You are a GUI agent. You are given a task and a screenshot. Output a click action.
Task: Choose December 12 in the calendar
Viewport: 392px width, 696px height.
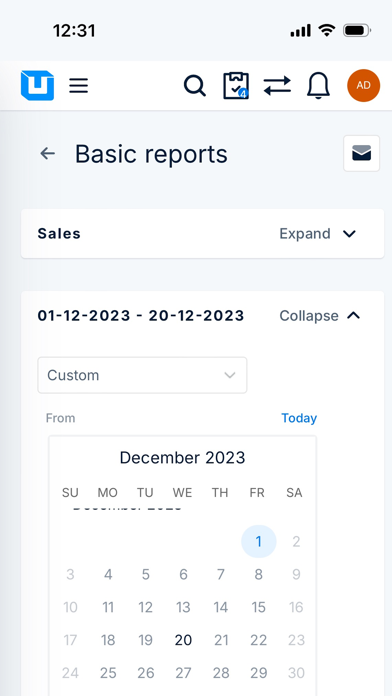pos(146,607)
